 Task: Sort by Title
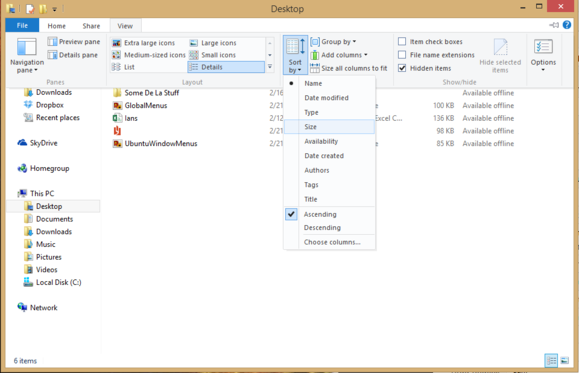(x=329, y=199)
